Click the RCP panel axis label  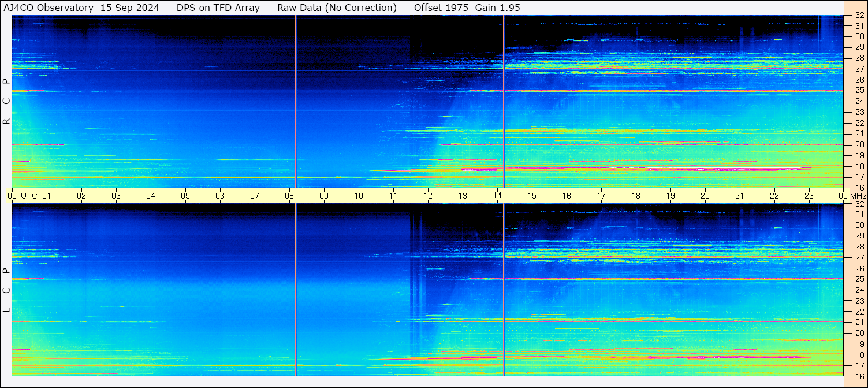(6, 102)
